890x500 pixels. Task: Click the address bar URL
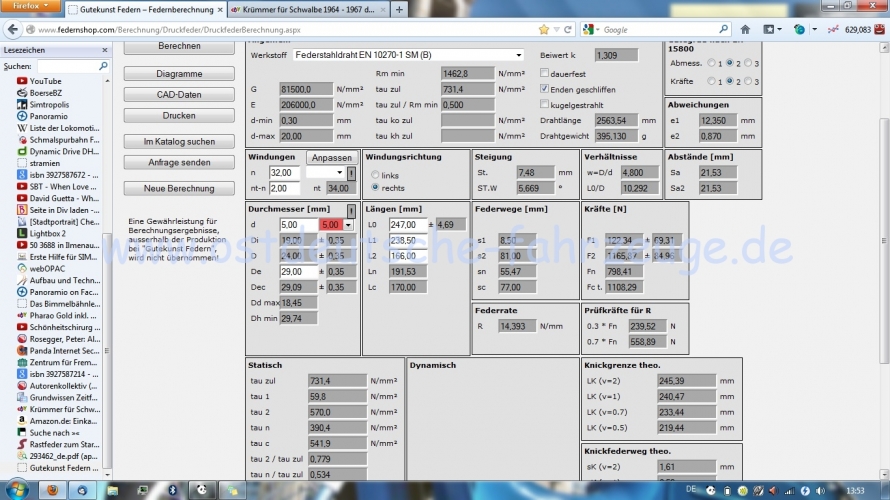(x=169, y=30)
